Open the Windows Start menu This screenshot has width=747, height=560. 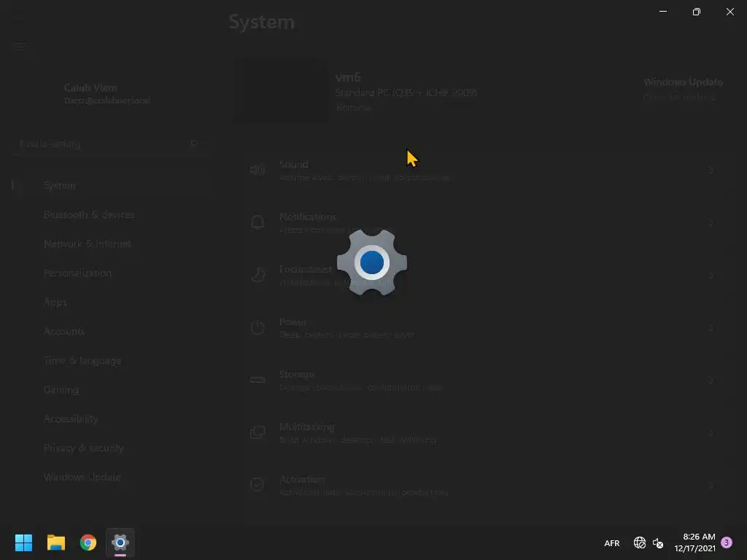pos(23,542)
